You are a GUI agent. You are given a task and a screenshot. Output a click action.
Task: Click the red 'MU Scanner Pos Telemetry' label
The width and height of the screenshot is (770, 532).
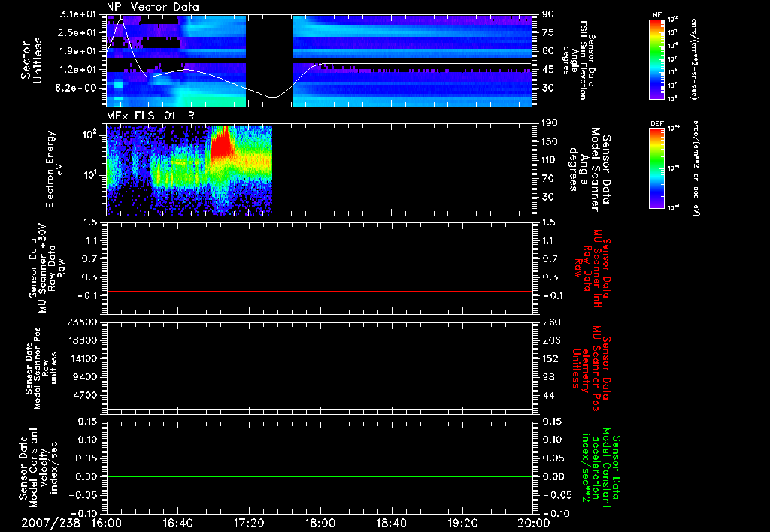click(591, 367)
